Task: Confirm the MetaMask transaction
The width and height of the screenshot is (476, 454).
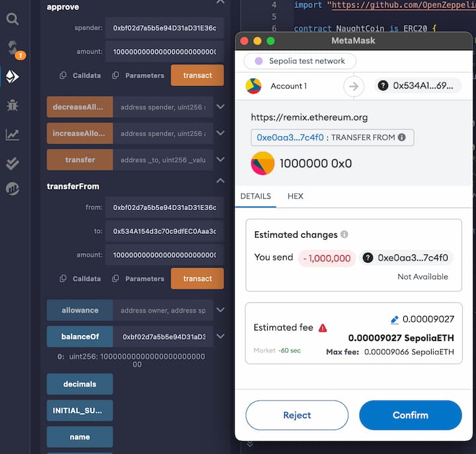Action: pyautogui.click(x=411, y=415)
